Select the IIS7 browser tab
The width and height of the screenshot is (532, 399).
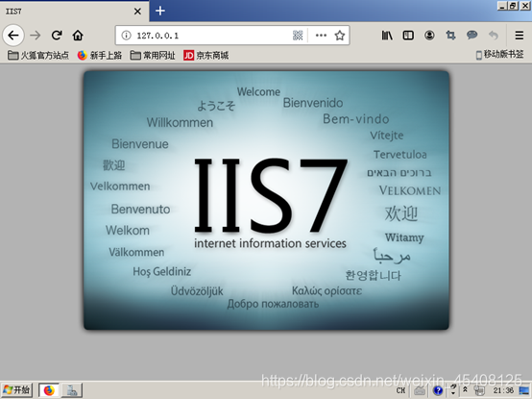pos(74,12)
